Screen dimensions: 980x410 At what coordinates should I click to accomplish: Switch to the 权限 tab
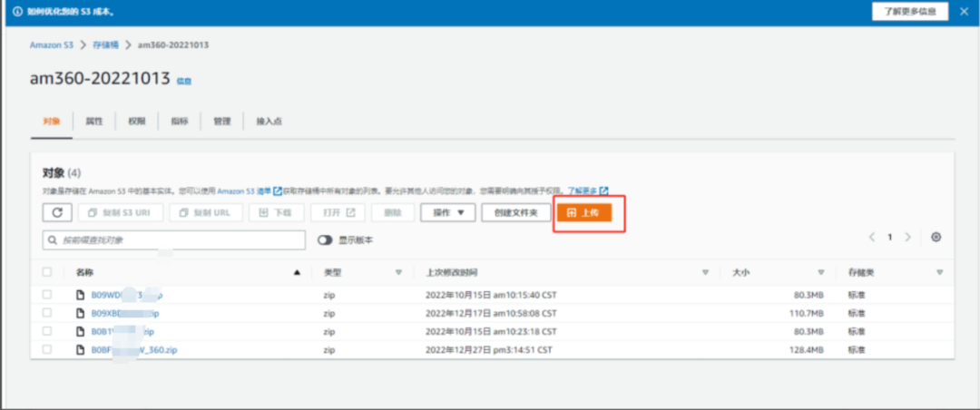click(137, 122)
